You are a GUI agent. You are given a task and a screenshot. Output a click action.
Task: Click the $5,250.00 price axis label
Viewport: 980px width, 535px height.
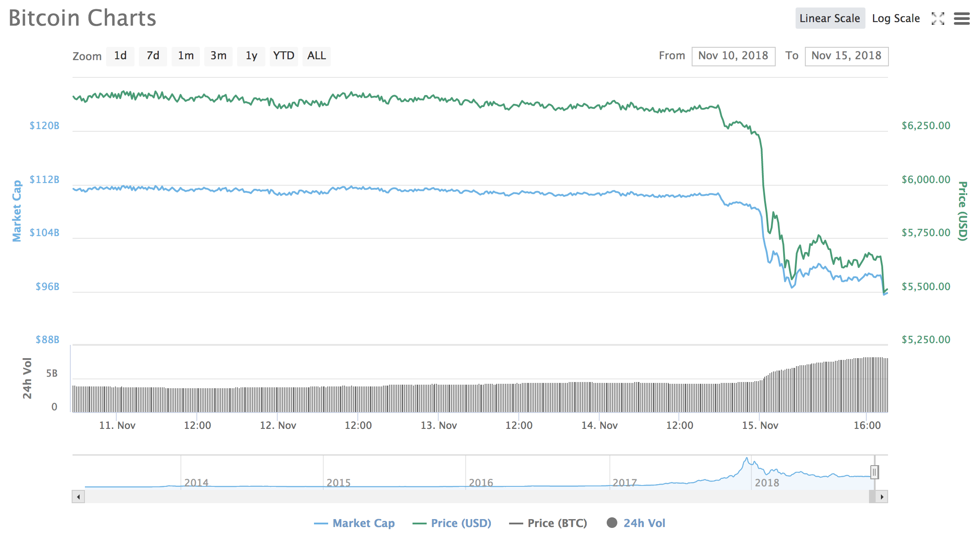(926, 340)
